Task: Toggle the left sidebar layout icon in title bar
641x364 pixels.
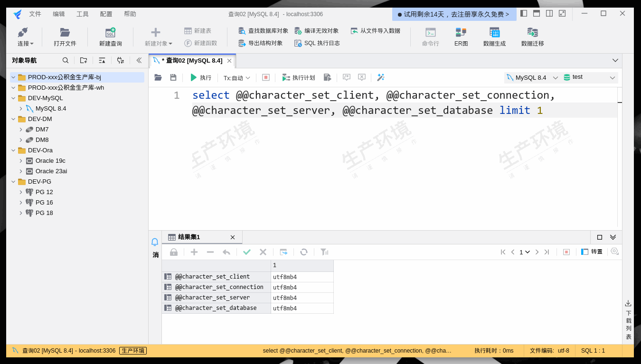Action: tap(524, 13)
